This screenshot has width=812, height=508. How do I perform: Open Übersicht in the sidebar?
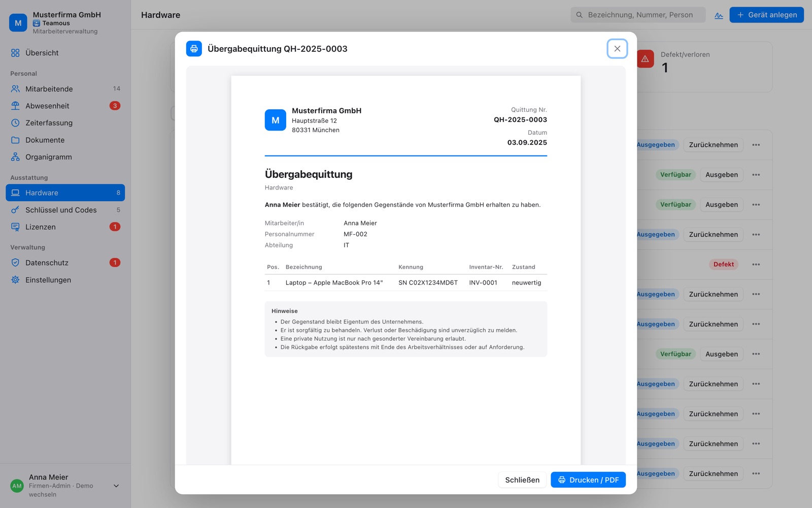tap(65, 53)
